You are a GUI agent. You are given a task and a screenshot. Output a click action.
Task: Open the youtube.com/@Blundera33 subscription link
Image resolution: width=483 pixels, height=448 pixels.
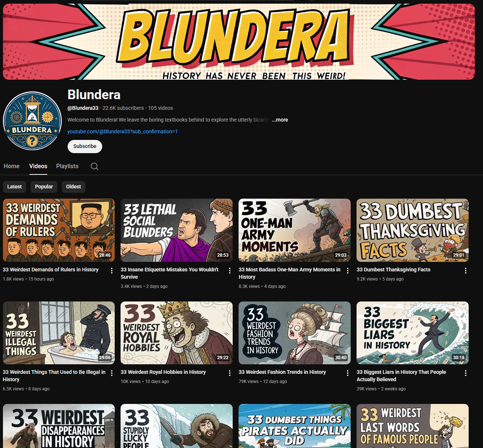(x=122, y=131)
